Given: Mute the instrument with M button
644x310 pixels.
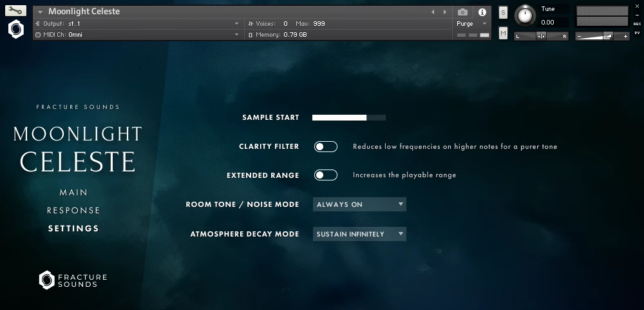Looking at the screenshot, I should pos(503,33).
